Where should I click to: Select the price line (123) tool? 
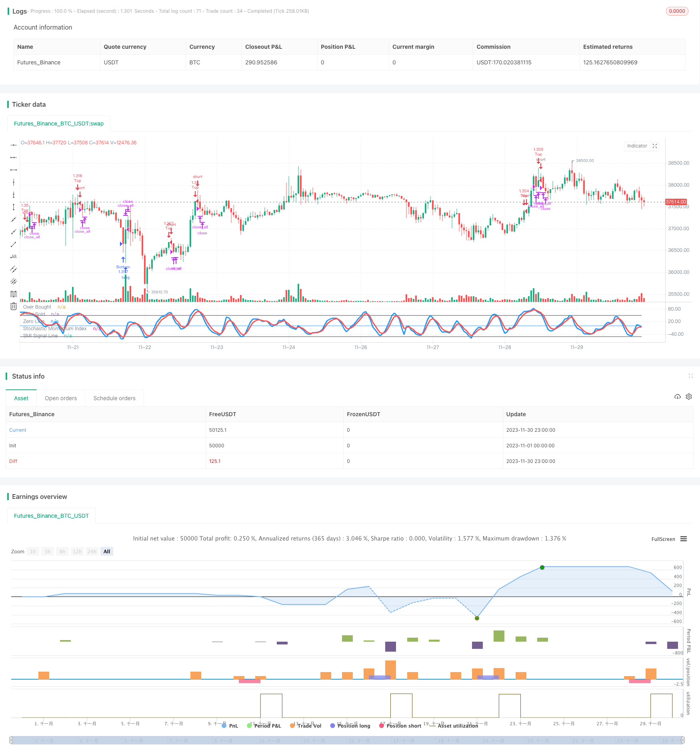tap(14, 257)
